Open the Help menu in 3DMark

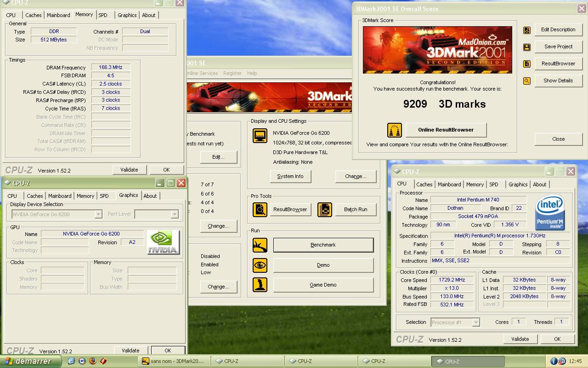[x=252, y=73]
